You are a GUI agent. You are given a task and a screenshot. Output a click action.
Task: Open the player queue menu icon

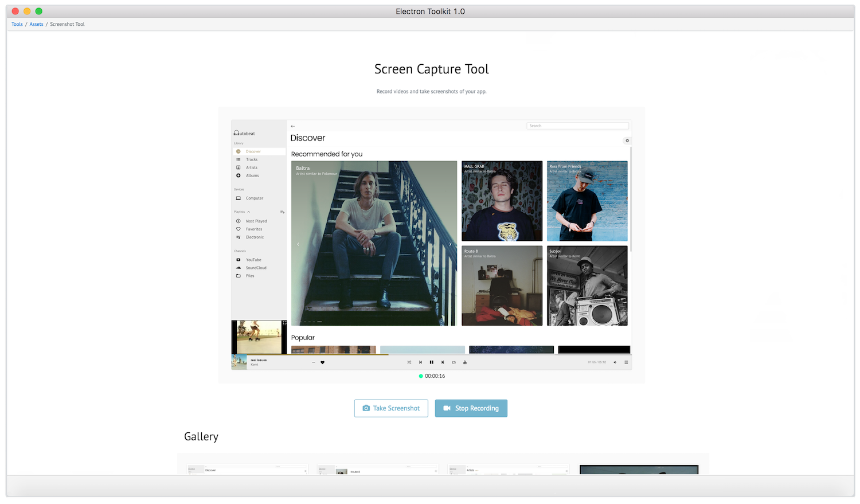pos(626,362)
